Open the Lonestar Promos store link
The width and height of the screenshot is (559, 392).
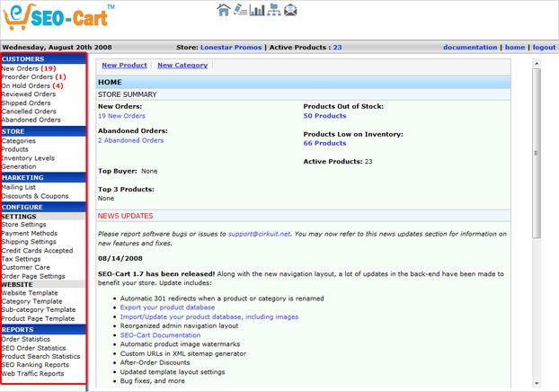click(x=231, y=47)
